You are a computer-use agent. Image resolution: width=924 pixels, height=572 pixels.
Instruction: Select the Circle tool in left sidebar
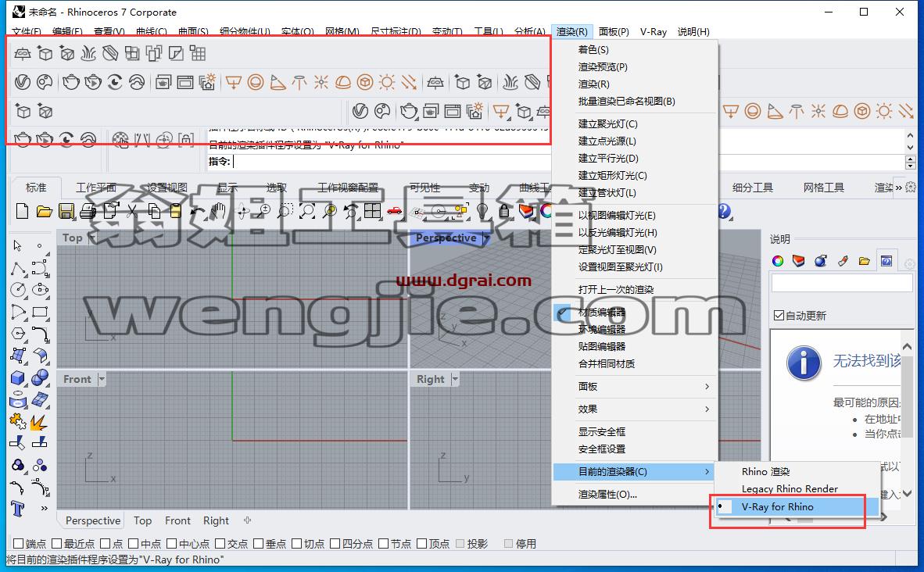click(x=18, y=290)
